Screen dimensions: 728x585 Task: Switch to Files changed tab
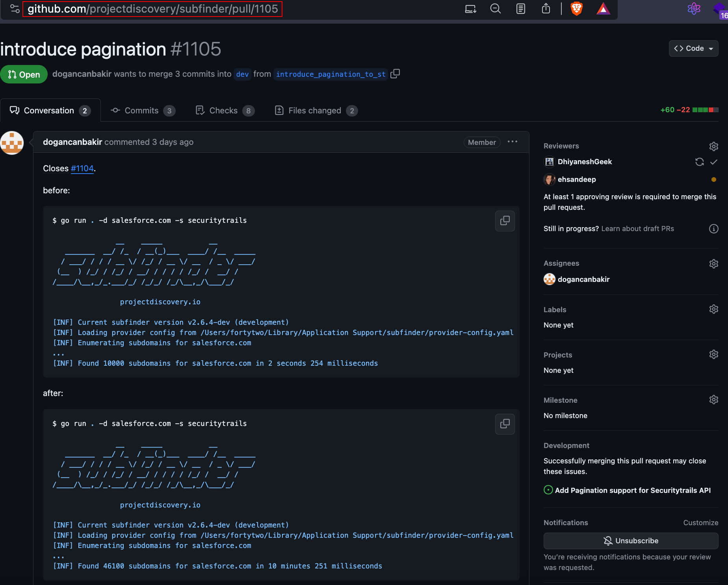(x=316, y=111)
